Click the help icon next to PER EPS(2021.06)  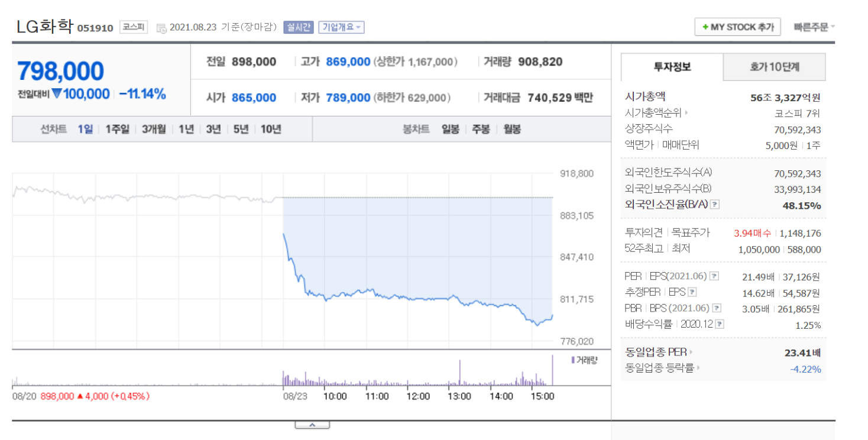coord(714,276)
